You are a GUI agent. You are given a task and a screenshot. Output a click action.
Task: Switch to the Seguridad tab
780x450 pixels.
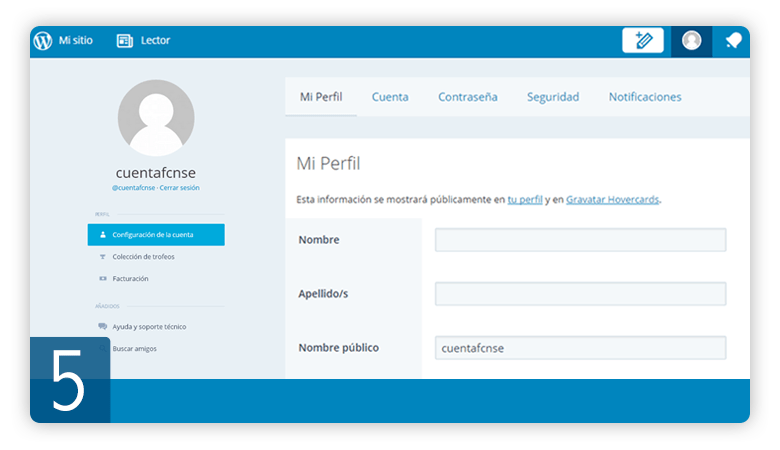pos(553,97)
